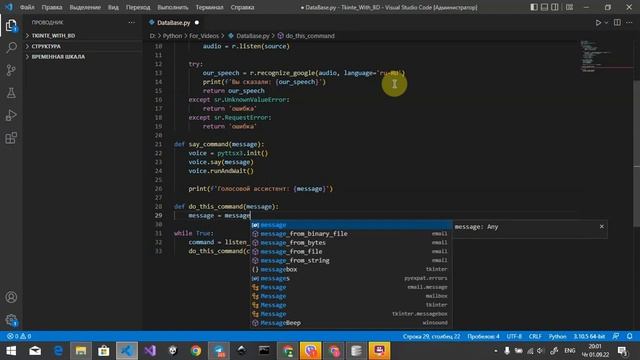Open the Справка menu
Image resolution: width=640 pixels, height=360 pixels.
(x=242, y=7)
